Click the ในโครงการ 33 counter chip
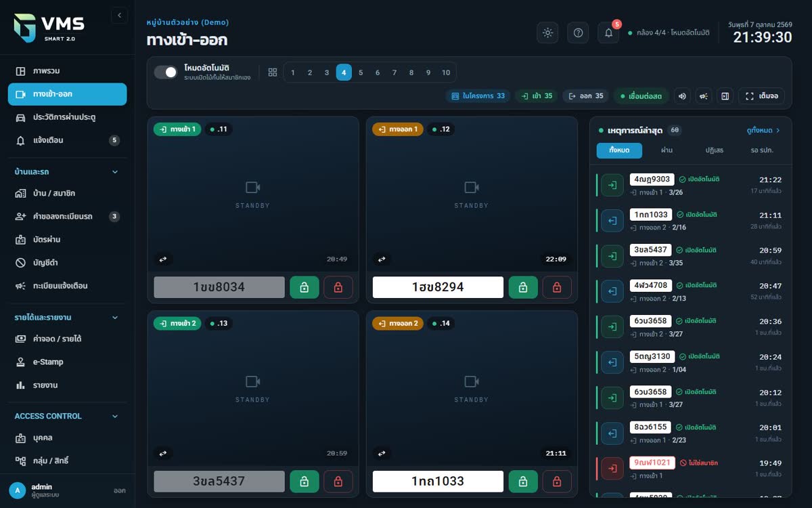 click(478, 96)
